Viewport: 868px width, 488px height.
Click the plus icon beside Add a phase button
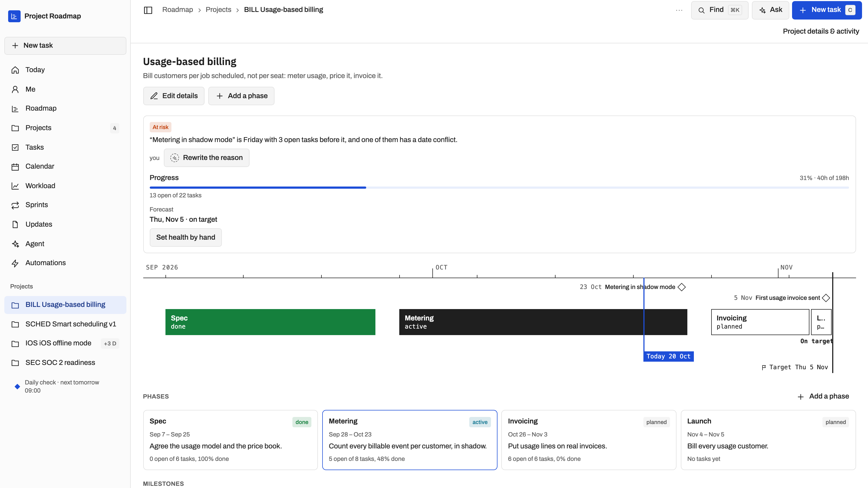[220, 96]
